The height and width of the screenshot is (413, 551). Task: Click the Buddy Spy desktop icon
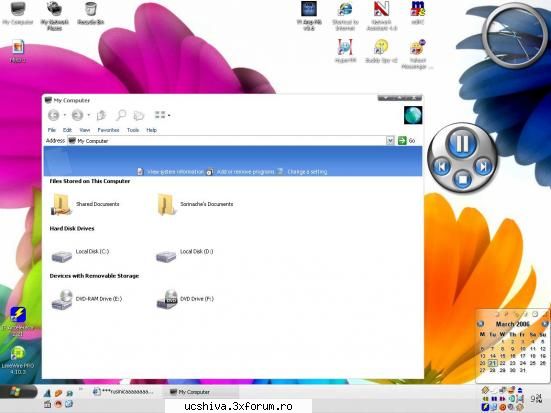[x=381, y=51]
